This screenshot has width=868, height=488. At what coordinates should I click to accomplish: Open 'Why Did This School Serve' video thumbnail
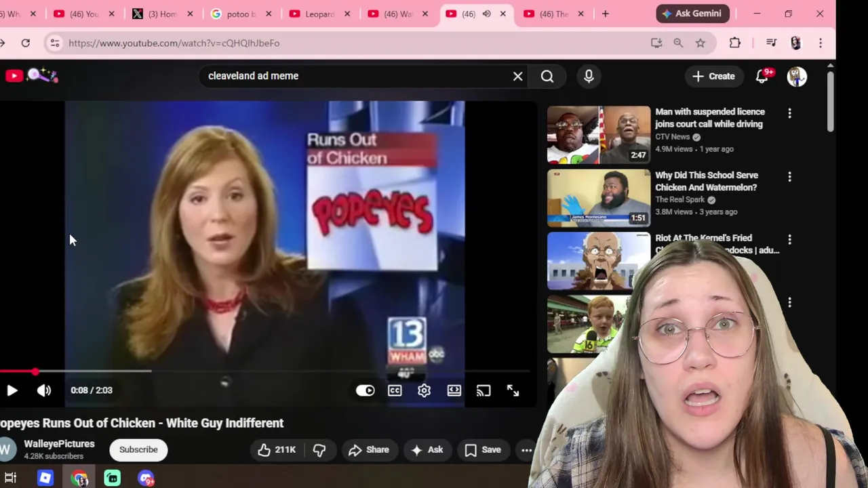(x=598, y=198)
